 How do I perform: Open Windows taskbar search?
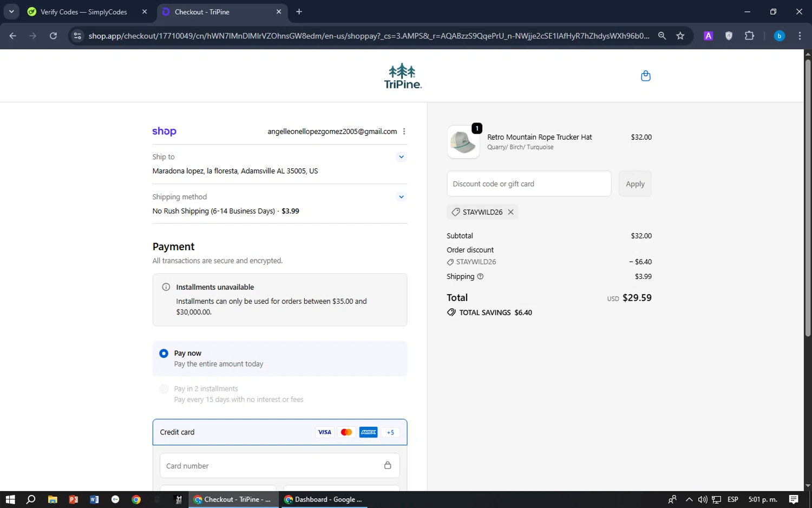click(x=31, y=499)
